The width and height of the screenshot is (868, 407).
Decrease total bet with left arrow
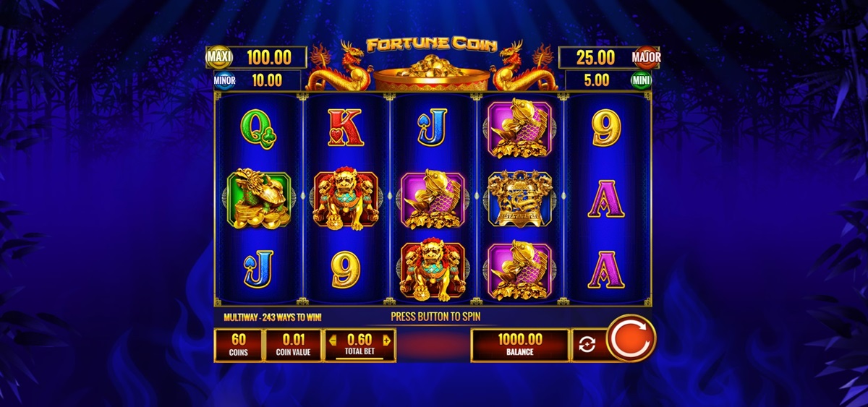pyautogui.click(x=332, y=339)
